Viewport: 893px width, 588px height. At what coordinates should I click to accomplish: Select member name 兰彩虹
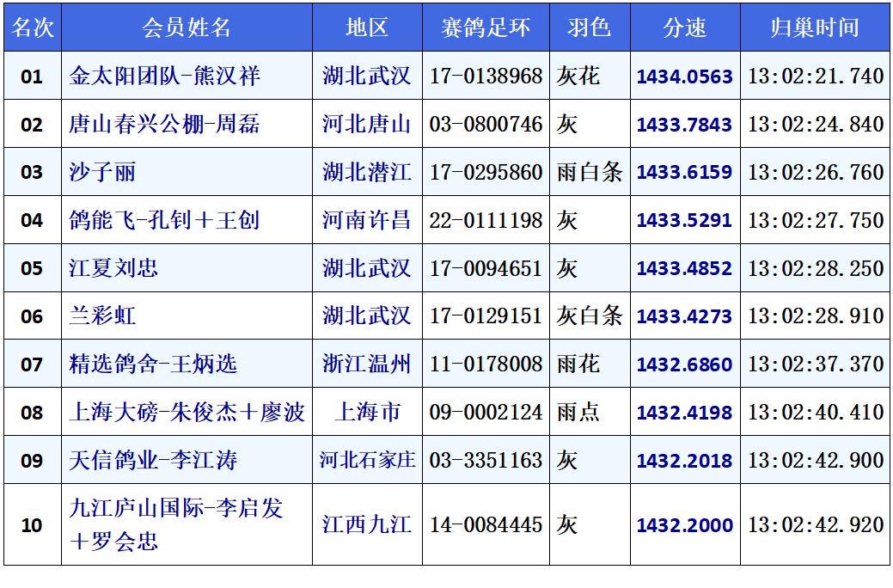(x=102, y=316)
